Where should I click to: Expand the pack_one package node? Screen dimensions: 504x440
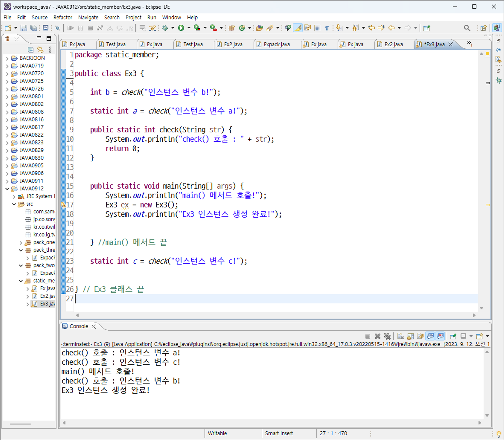coord(21,242)
